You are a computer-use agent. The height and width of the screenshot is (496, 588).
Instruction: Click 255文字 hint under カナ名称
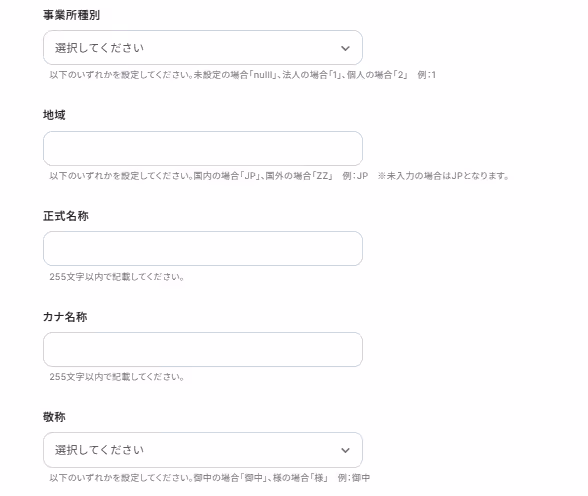click(117, 377)
